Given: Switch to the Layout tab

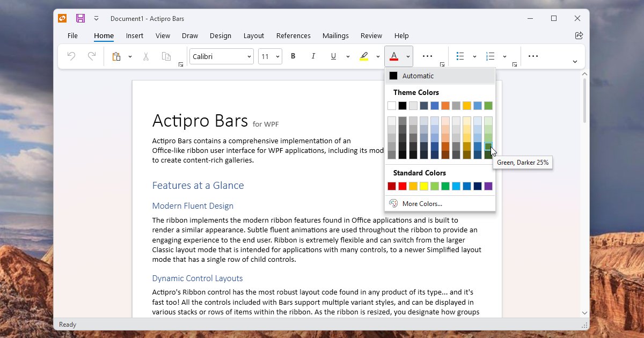Looking at the screenshot, I should pyautogui.click(x=254, y=36).
